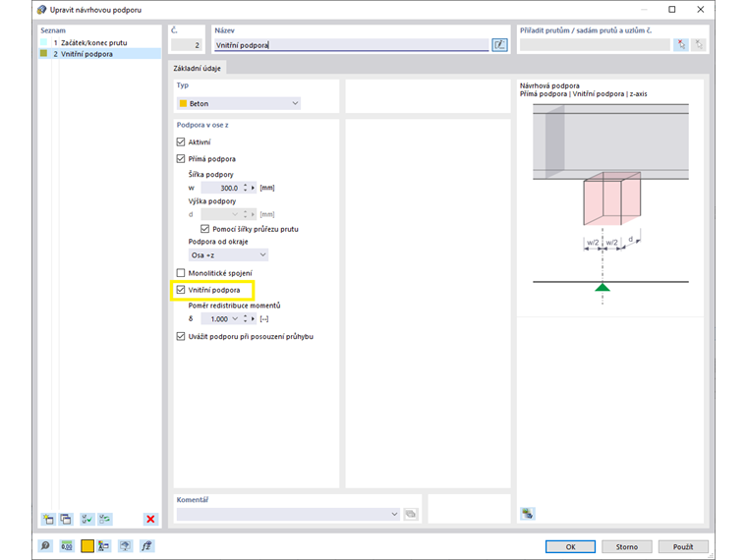Viewport: 747px width, 560px height.
Task: Open the search magnifier tool at bottom-left
Action: point(45,546)
